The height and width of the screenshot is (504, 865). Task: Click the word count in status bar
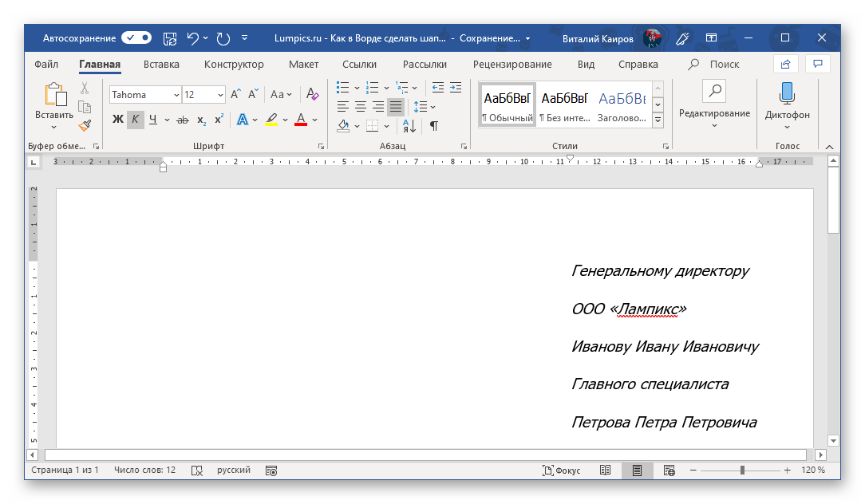[144, 471]
